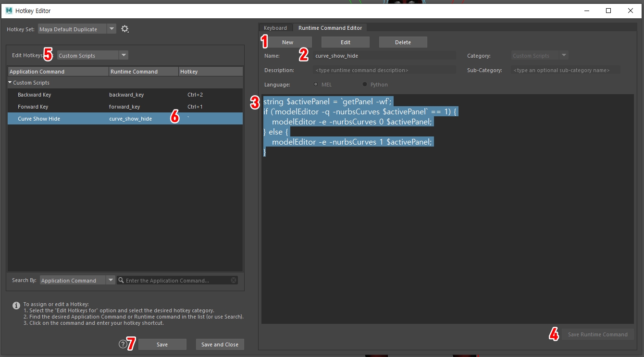Click the Maya logo in title bar
Viewport: 644px width, 357px height.
[9, 11]
